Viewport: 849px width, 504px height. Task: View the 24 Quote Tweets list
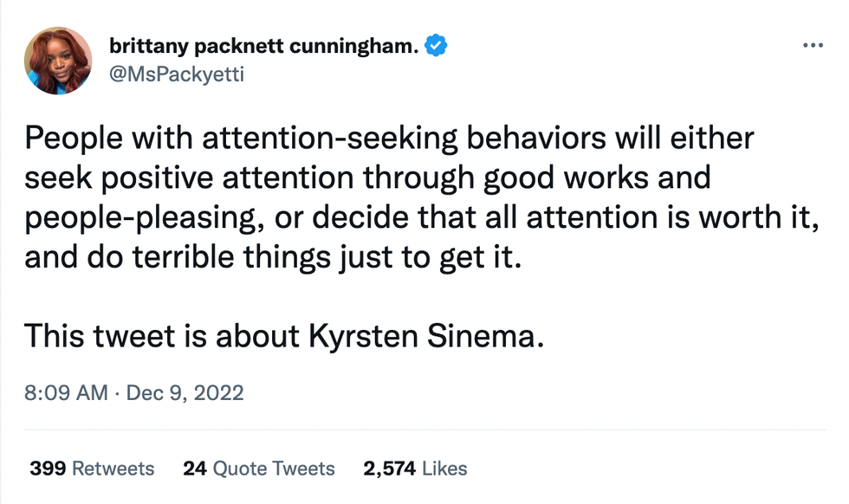click(258, 468)
